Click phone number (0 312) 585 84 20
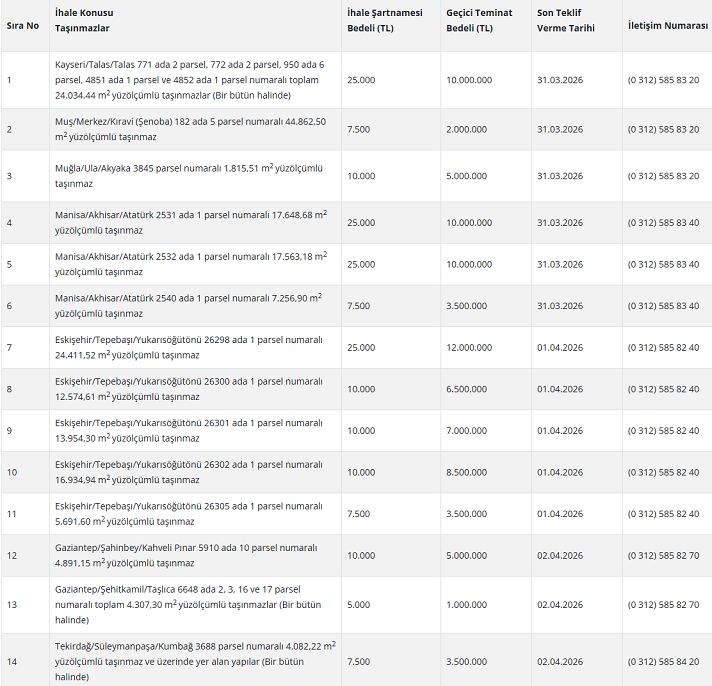 (663, 661)
